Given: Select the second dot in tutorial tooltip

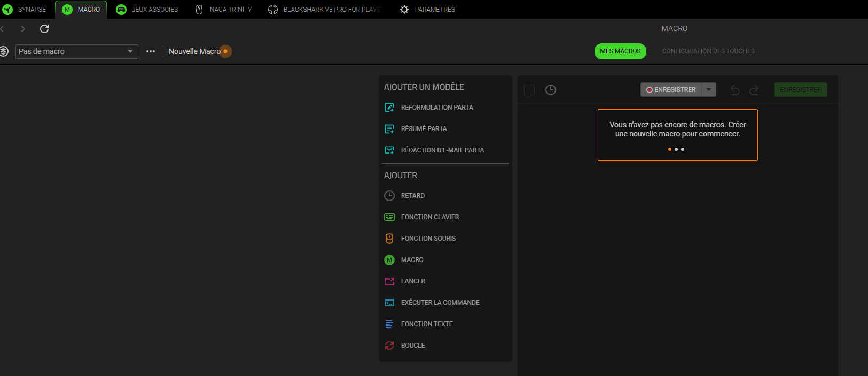Looking at the screenshot, I should (676, 149).
